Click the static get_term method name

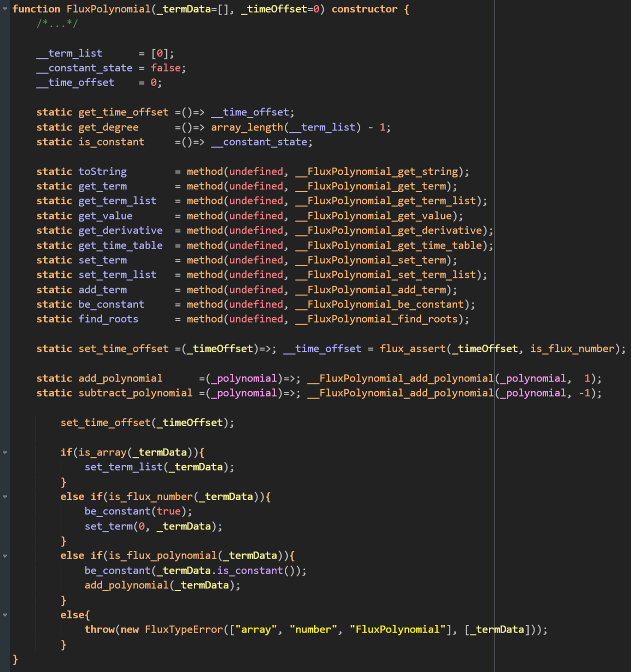103,186
